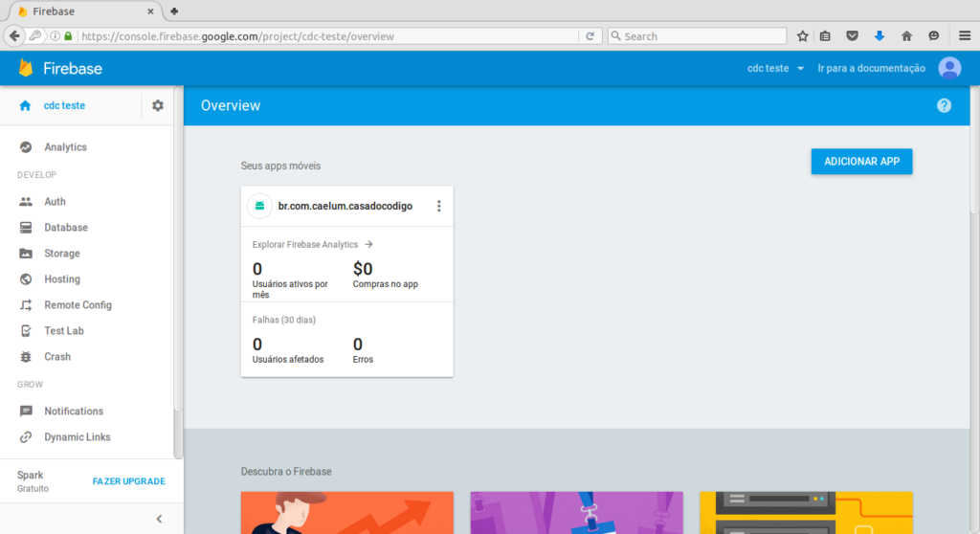Click the Notifications message icon

(x=26, y=411)
